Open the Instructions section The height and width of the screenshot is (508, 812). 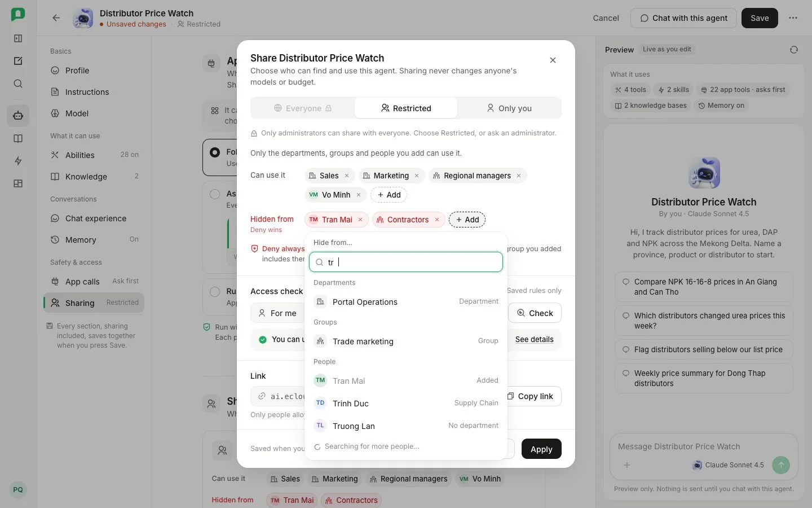point(94,92)
